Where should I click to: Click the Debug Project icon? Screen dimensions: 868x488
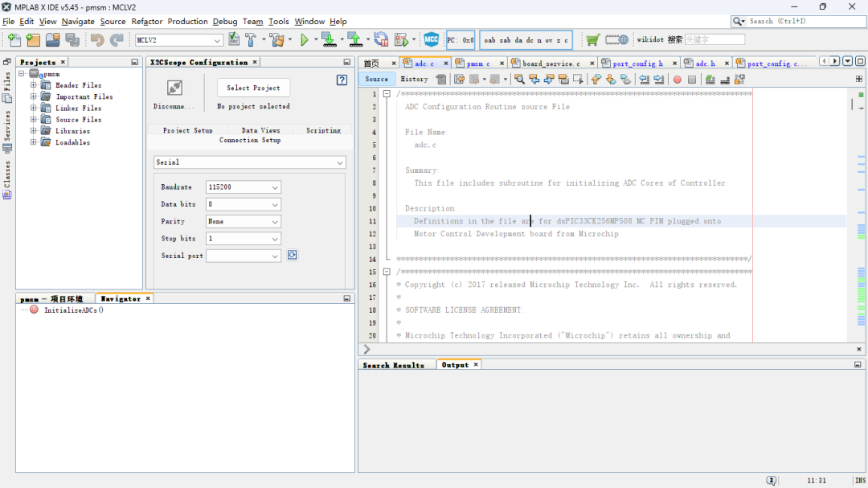(x=401, y=40)
